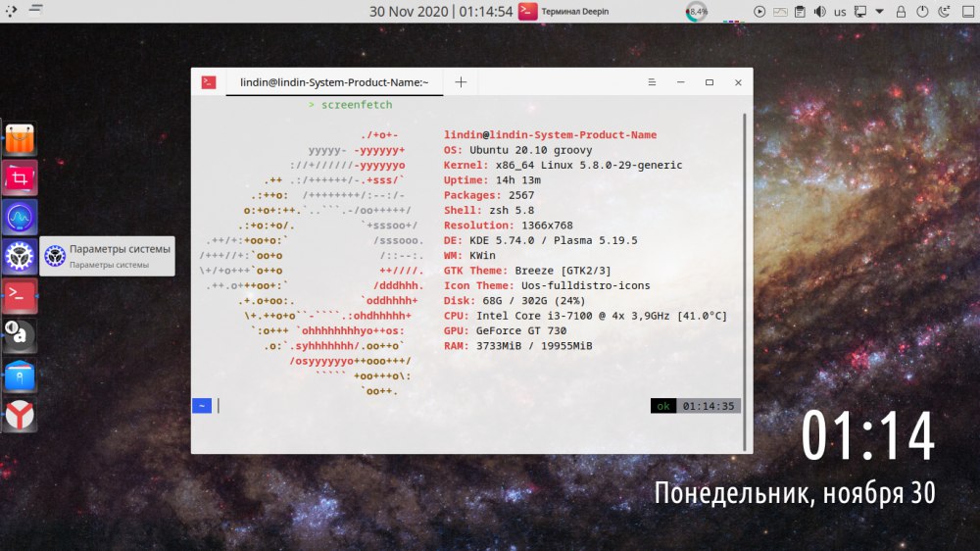Image resolution: width=980 pixels, height=551 pixels.
Task: Click the 'Ubuntu 20.10 groovy' OS value
Action: [x=530, y=150]
